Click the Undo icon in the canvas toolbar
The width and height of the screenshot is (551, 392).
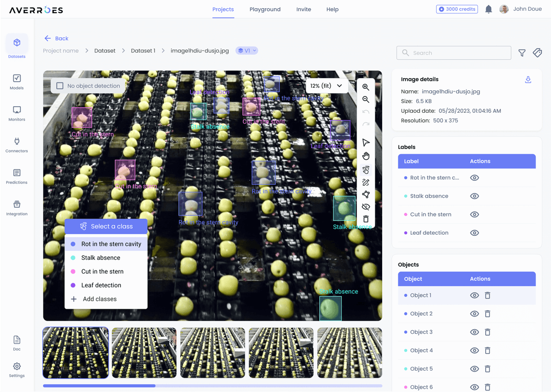pyautogui.click(x=366, y=112)
